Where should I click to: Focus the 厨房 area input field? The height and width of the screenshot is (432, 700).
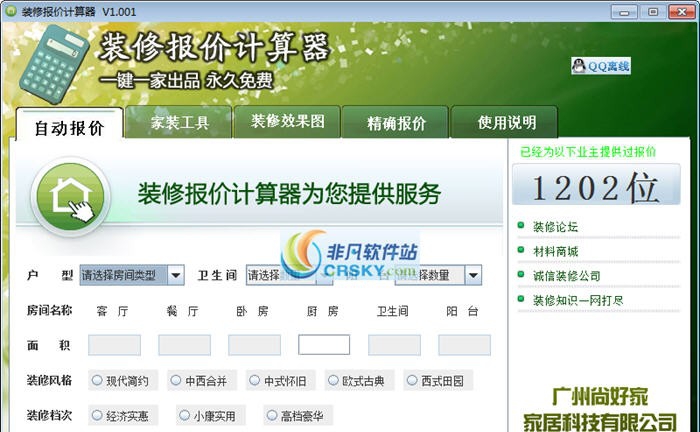click(324, 345)
